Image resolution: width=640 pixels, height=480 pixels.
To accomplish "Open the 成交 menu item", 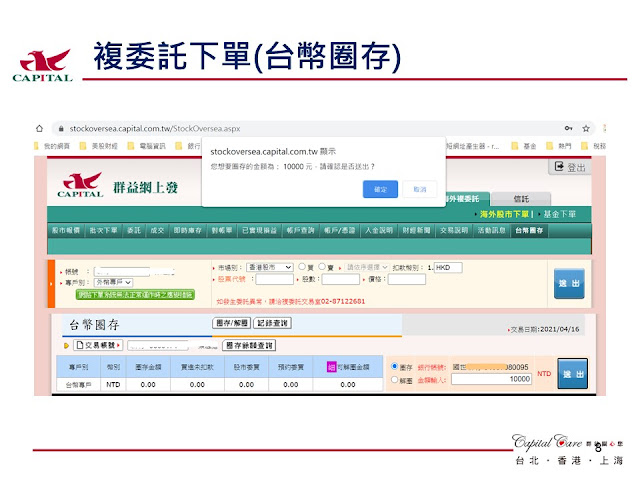I will (157, 231).
